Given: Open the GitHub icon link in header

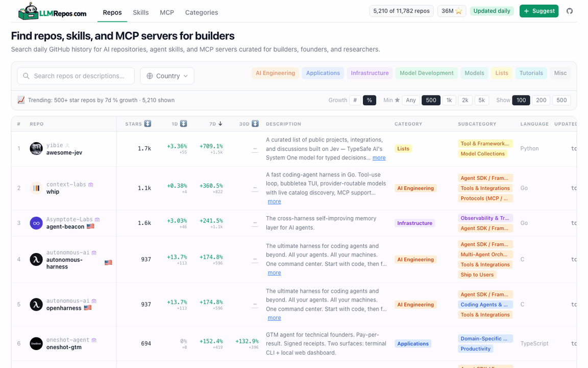Looking at the screenshot, I should (569, 11).
